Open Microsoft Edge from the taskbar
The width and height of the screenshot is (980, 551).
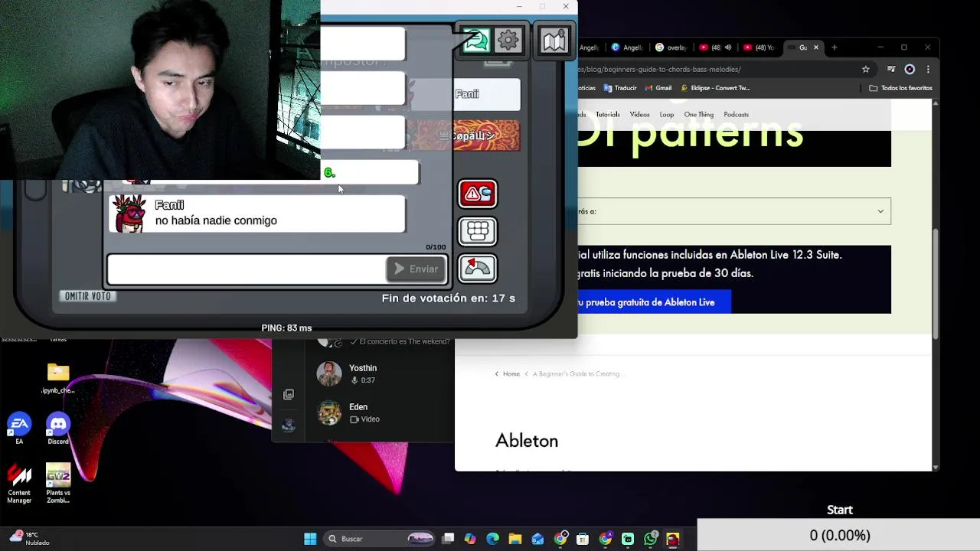pos(492,539)
